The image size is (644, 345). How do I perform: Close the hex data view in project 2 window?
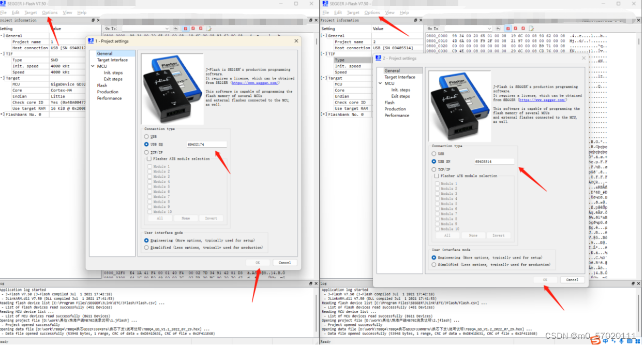pos(638,20)
